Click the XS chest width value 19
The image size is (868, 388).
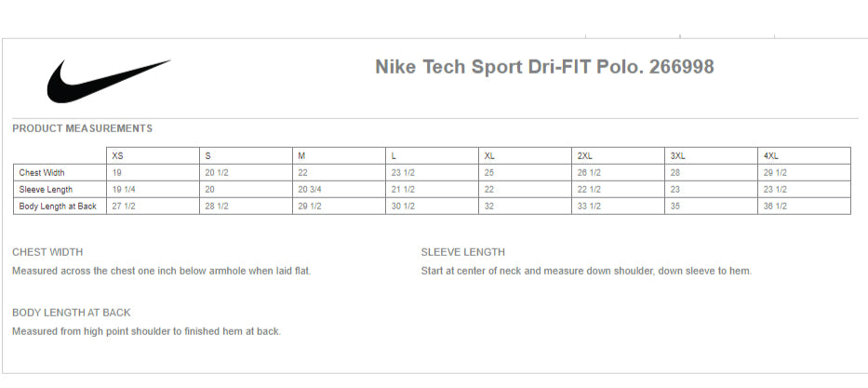[117, 172]
